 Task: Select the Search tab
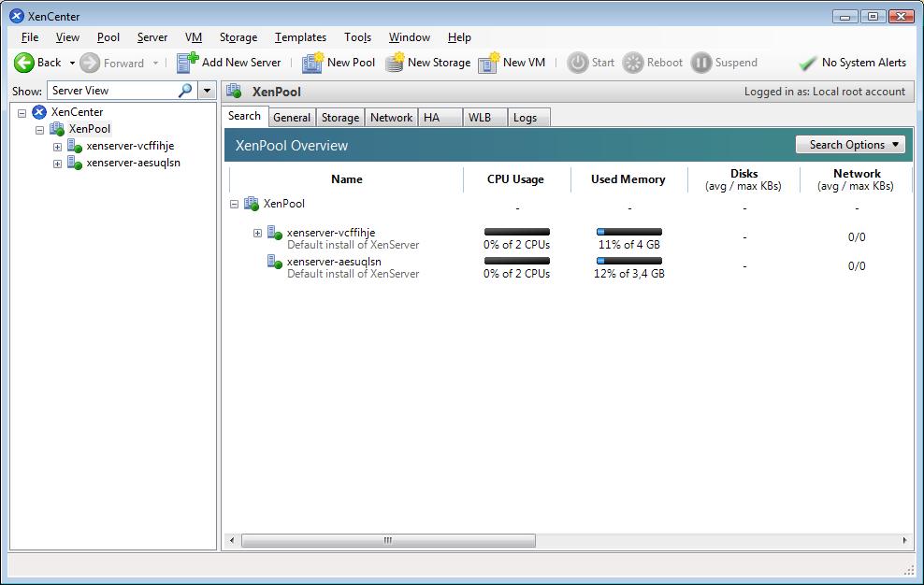click(244, 116)
